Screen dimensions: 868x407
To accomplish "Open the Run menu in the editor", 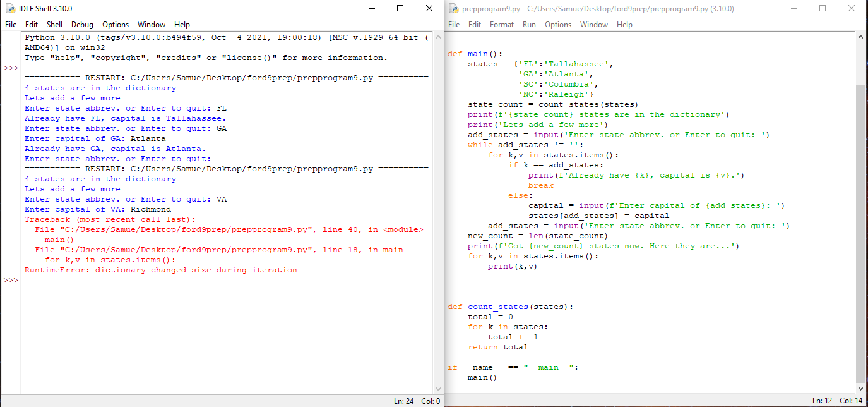I will (x=529, y=25).
